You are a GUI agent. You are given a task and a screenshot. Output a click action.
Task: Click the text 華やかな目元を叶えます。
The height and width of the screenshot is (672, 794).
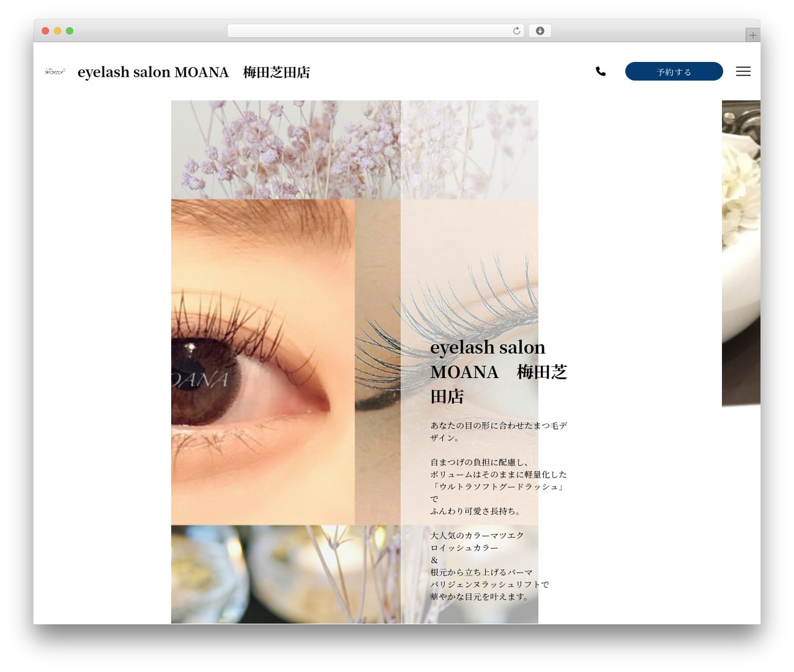click(x=480, y=596)
